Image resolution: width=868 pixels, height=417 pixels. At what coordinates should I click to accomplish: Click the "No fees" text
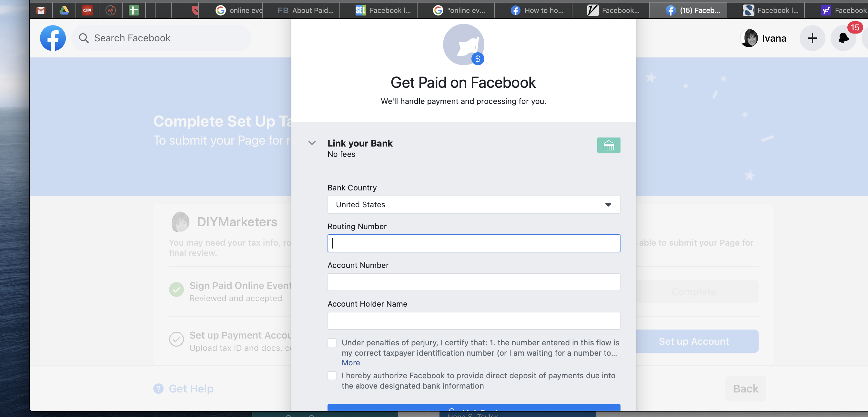click(x=341, y=154)
